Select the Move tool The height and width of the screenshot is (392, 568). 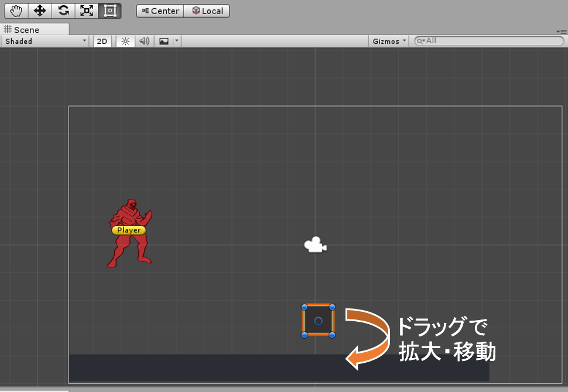(39, 11)
